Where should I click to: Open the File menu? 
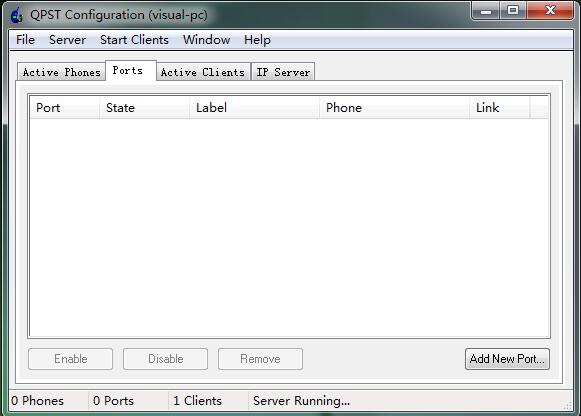[25, 40]
